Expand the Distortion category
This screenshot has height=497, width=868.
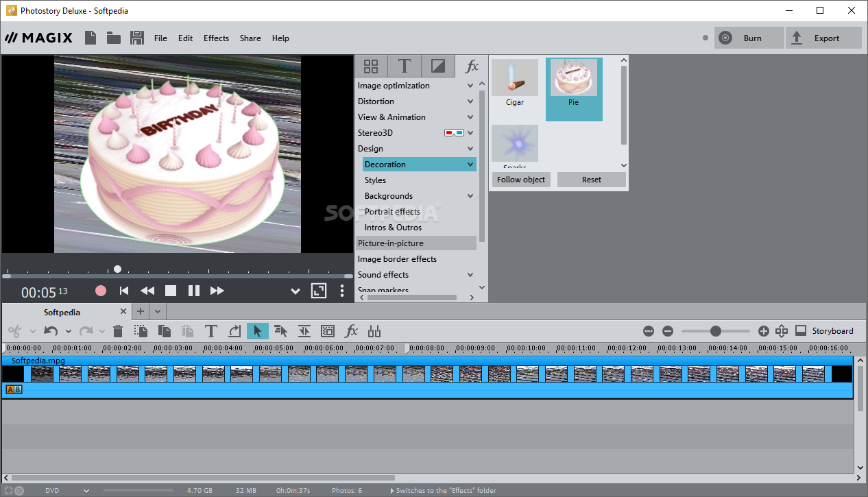tap(470, 101)
